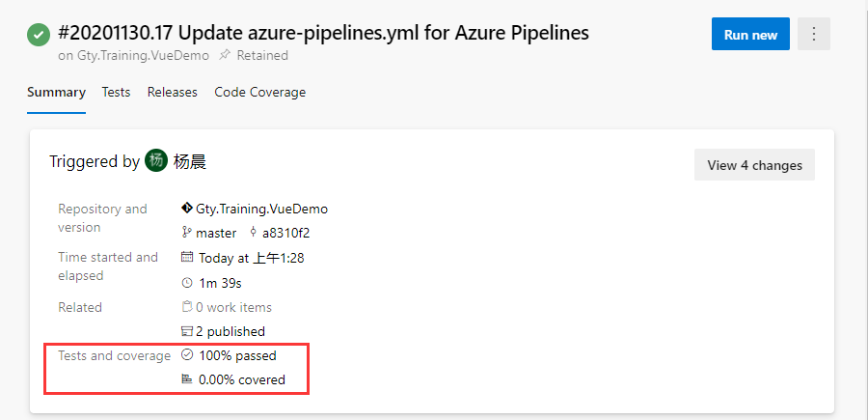Click the calendar icon by Today
Viewport: 868px width, 420px height.
click(187, 258)
